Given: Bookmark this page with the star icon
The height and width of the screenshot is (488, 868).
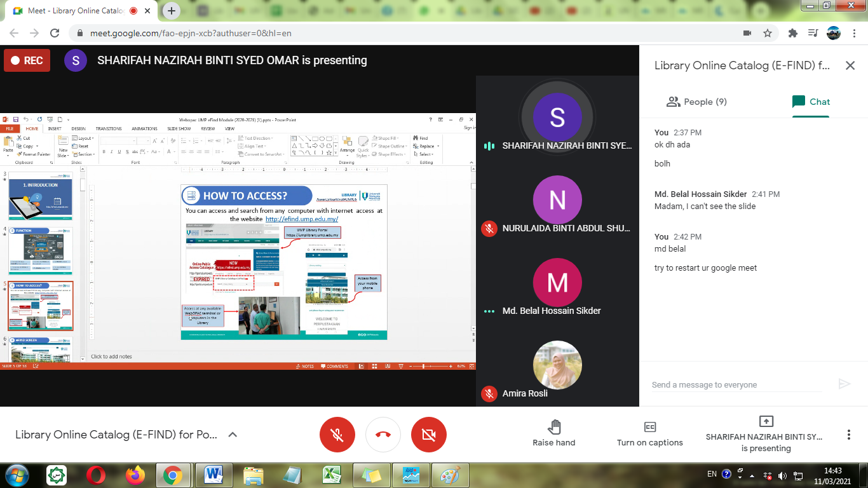Looking at the screenshot, I should click(768, 33).
